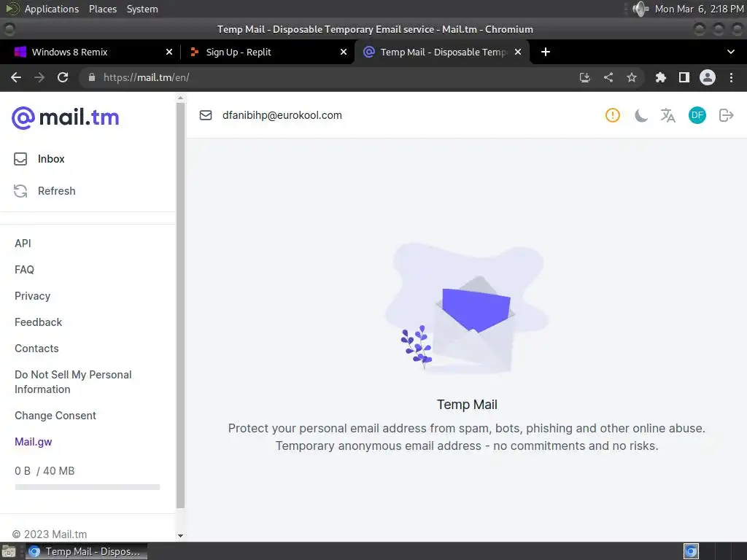Open the Places menu
Screen dimensions: 747x560
pyautogui.click(x=103, y=9)
